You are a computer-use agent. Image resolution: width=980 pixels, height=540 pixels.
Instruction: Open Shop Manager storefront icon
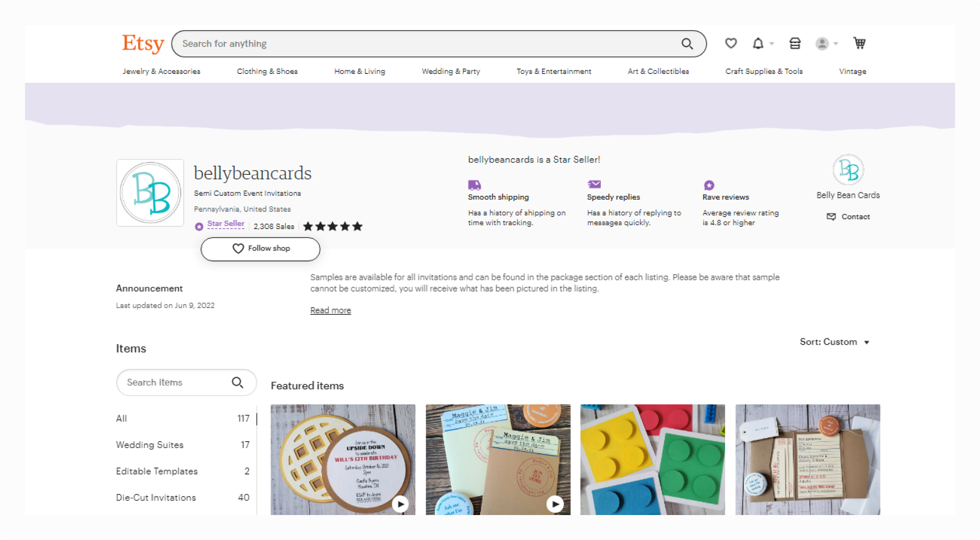(x=795, y=44)
